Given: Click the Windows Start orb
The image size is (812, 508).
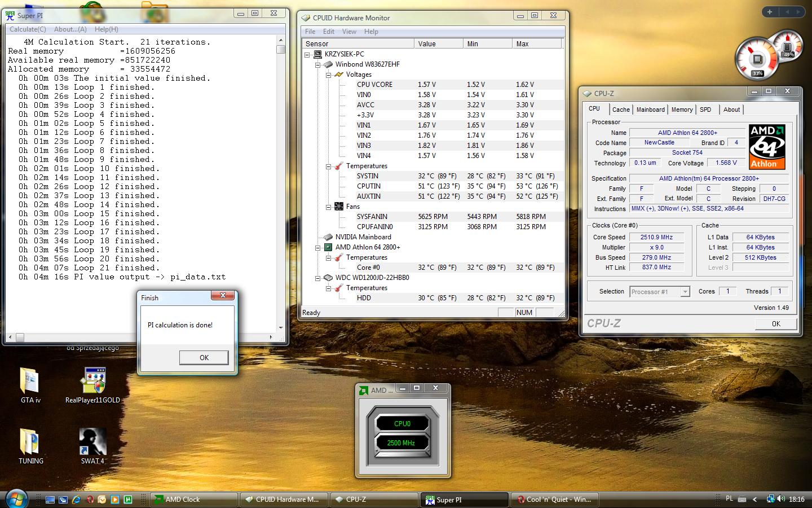Looking at the screenshot, I should (16, 498).
